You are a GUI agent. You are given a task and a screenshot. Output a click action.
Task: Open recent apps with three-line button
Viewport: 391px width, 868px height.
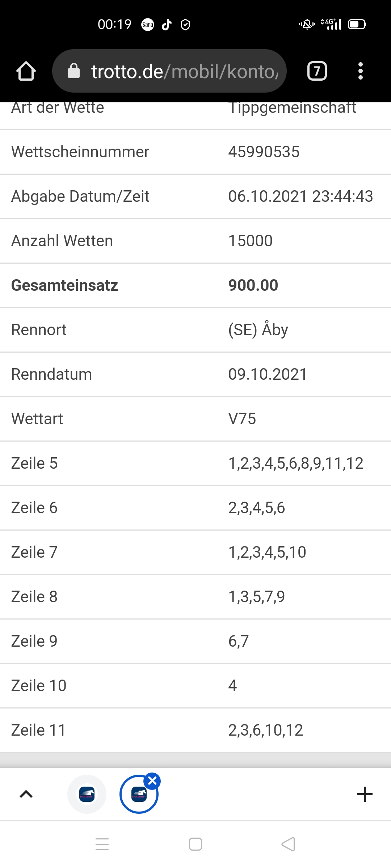(x=102, y=844)
